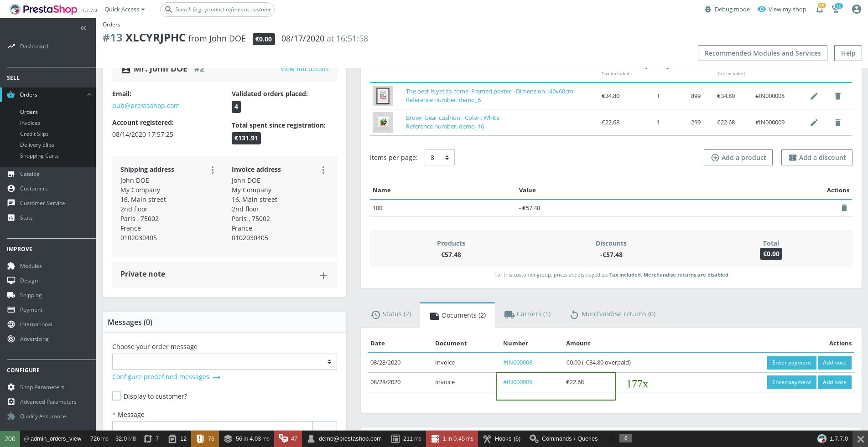Open Payment settings

pyautogui.click(x=31, y=310)
